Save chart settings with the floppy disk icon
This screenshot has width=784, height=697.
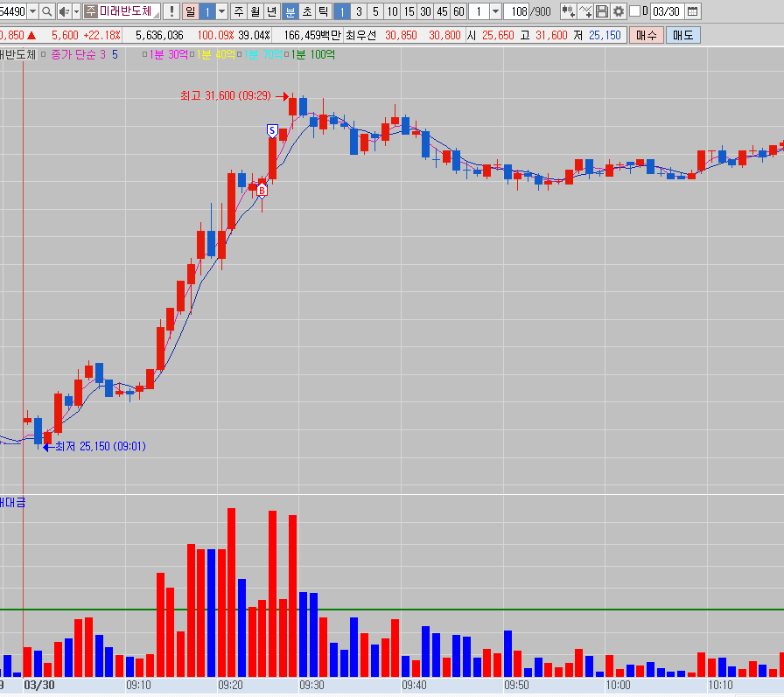(602, 11)
